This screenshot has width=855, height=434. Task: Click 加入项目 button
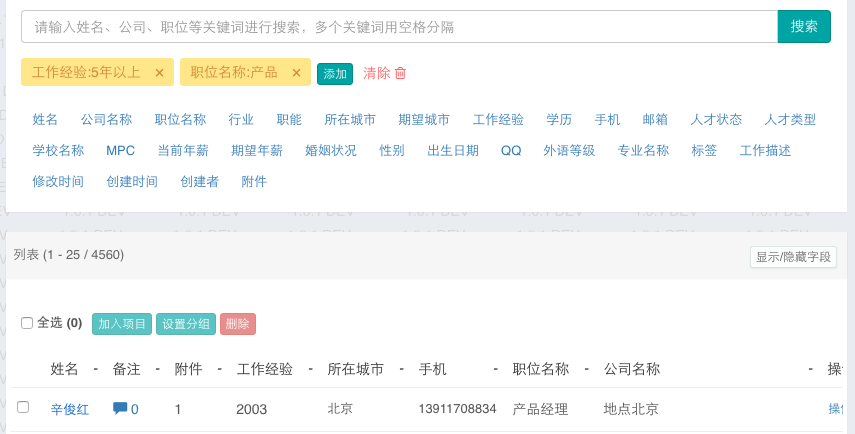coord(122,324)
